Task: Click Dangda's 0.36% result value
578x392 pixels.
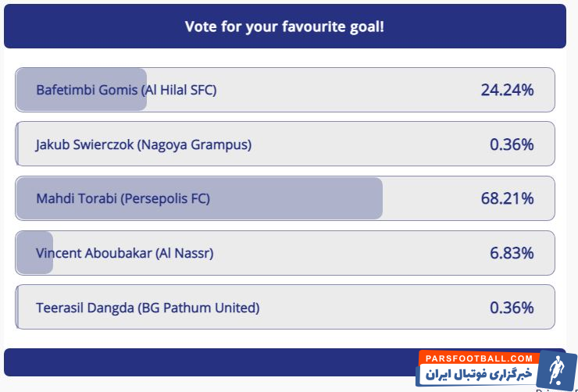Action: tap(512, 308)
